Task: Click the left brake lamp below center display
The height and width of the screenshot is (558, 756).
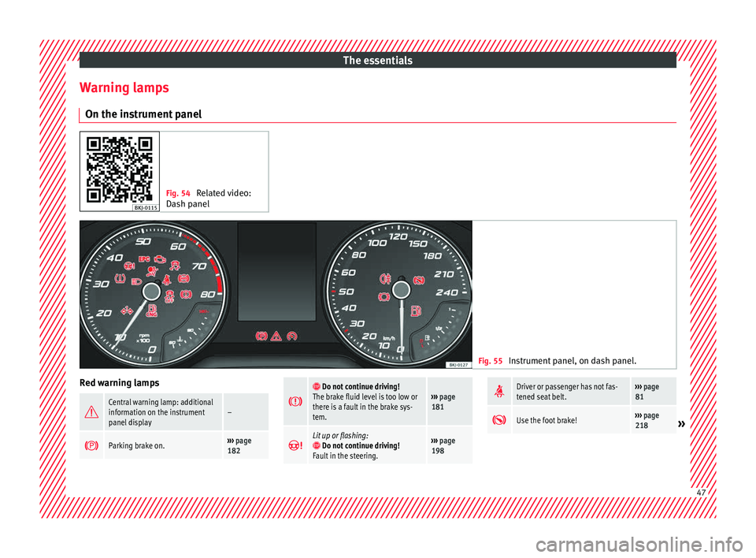Action: pos(261,336)
